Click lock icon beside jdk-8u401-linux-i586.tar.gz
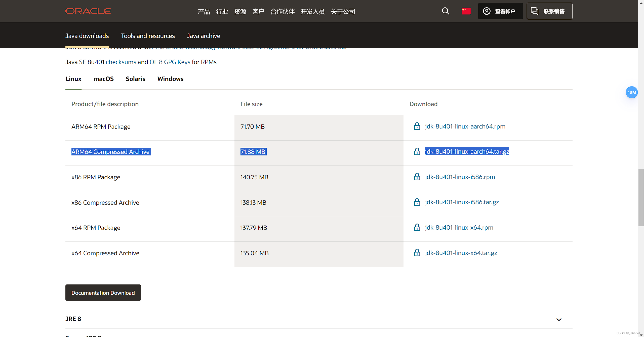This screenshot has width=644, height=337. pos(417,202)
